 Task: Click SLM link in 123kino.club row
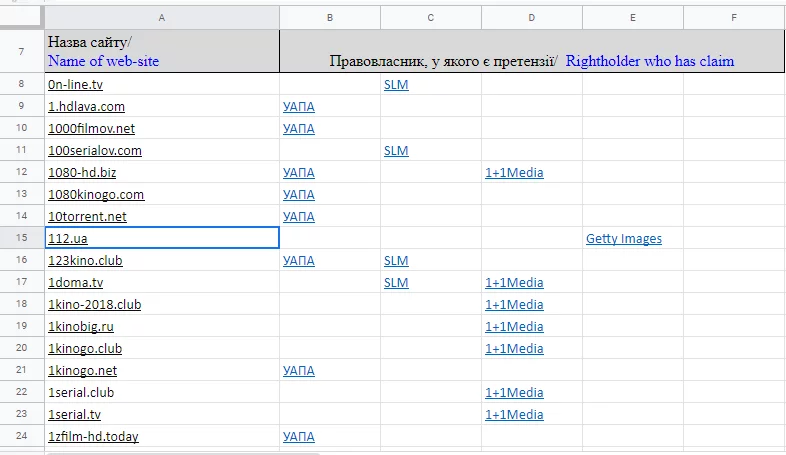[x=396, y=262]
